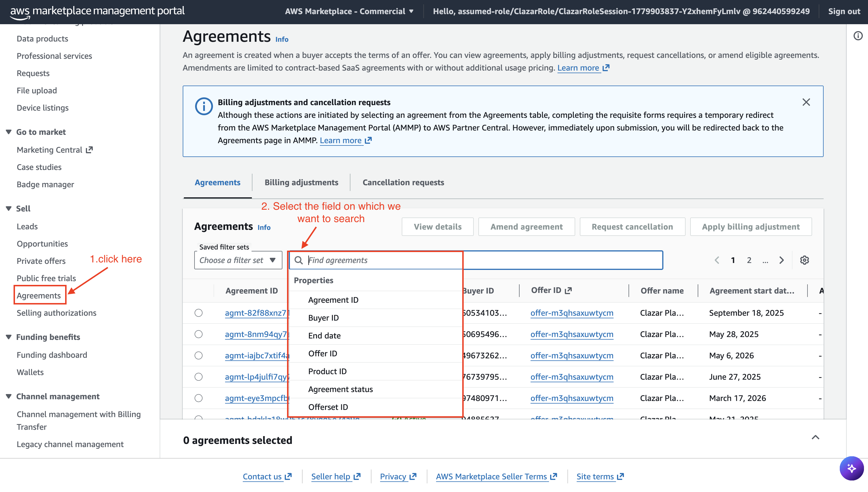This screenshot has width=868, height=492.
Task: Switch to the Billing adjustments tab
Action: [x=301, y=182]
